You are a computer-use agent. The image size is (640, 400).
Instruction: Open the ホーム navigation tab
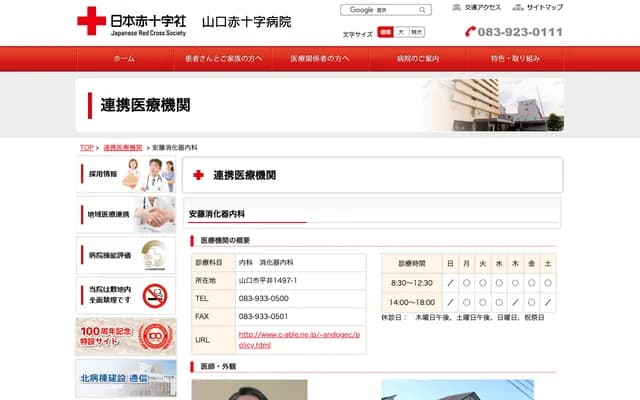(x=125, y=59)
